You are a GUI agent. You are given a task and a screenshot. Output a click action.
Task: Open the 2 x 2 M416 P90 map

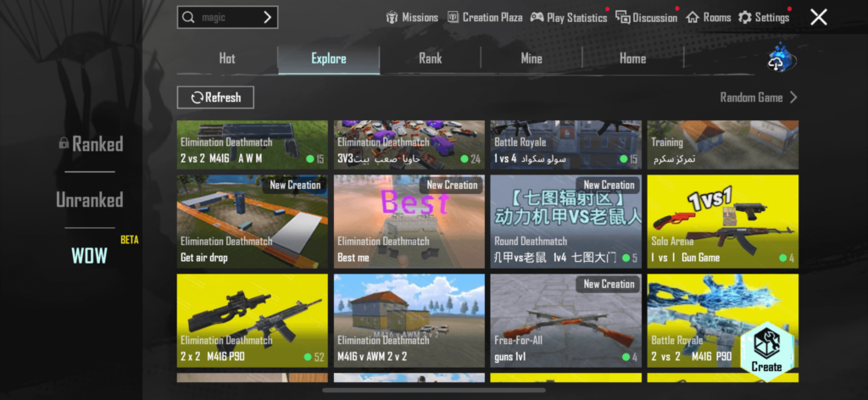(253, 321)
